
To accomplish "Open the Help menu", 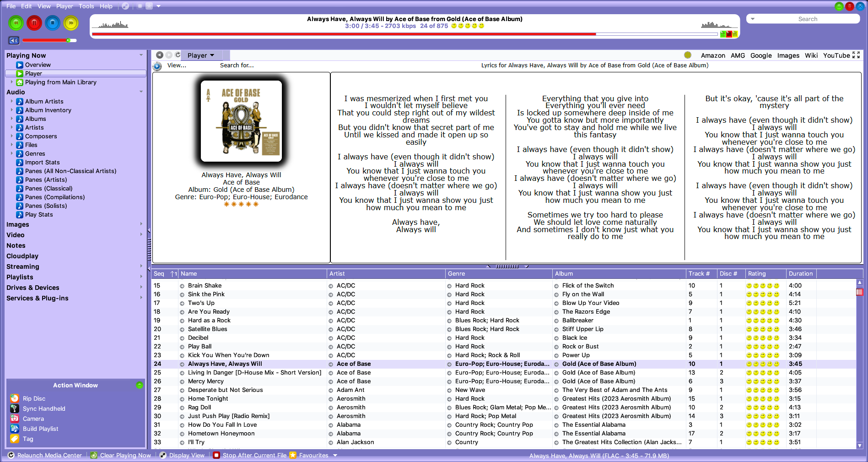I will (106, 6).
